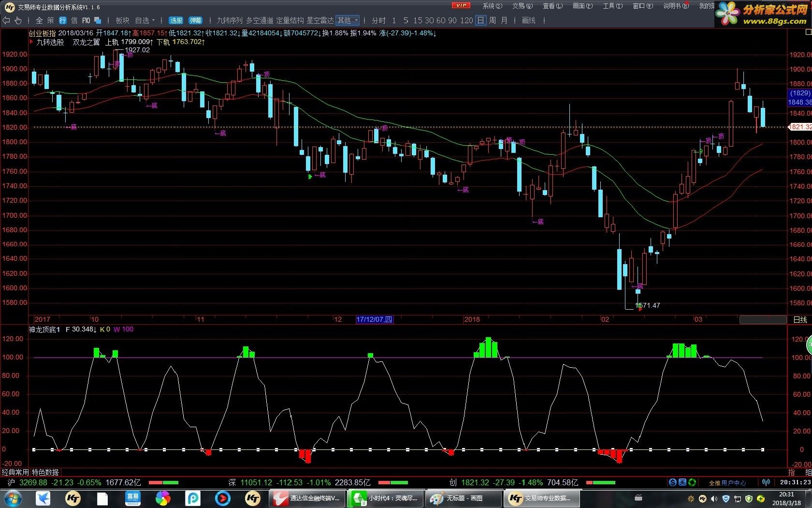The height and width of the screenshot is (508, 812).
Task: Apply the 定量结构 indicator
Action: click(290, 20)
